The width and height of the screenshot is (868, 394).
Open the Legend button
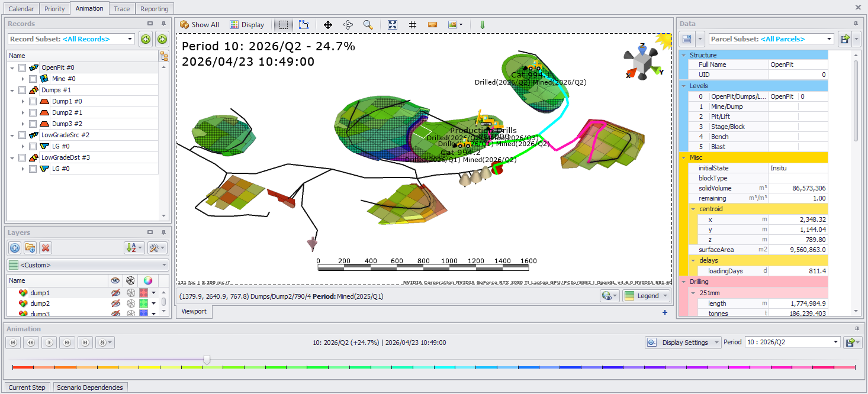(x=647, y=296)
